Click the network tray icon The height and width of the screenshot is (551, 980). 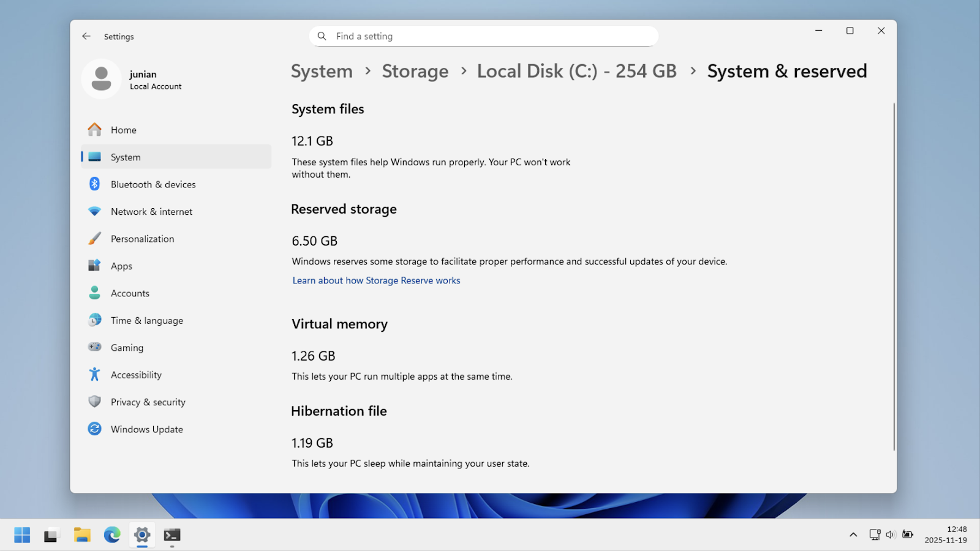click(x=875, y=534)
